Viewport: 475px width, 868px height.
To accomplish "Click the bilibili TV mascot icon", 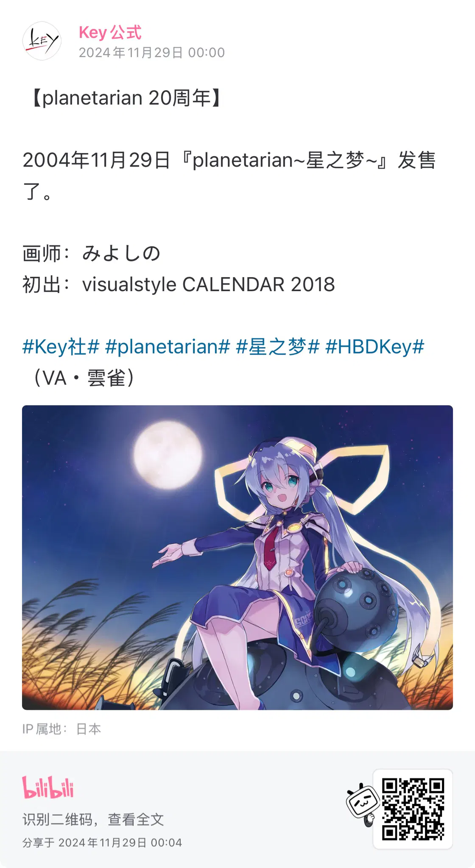I will point(361,804).
